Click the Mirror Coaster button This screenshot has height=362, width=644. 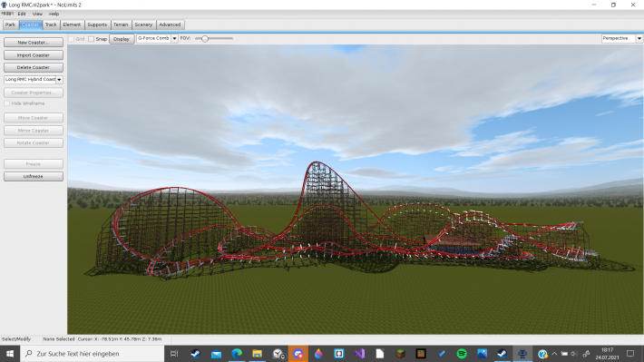[34, 131]
